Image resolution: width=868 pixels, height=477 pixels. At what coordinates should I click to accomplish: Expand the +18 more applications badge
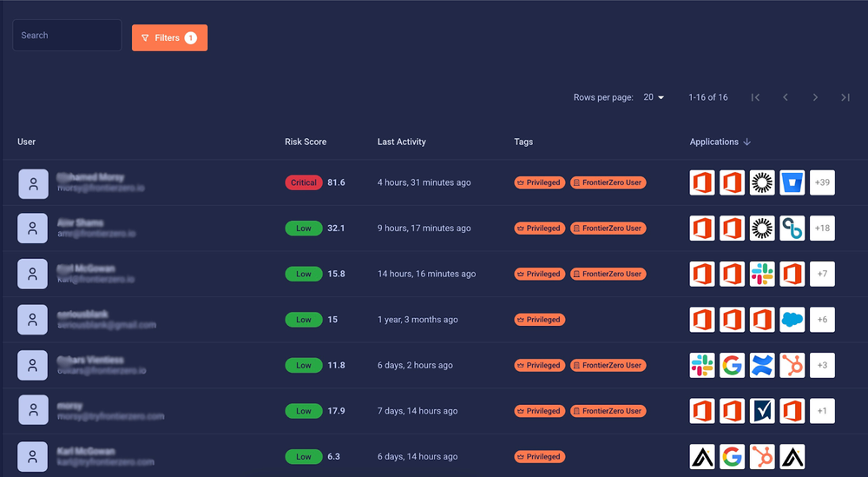pos(822,229)
